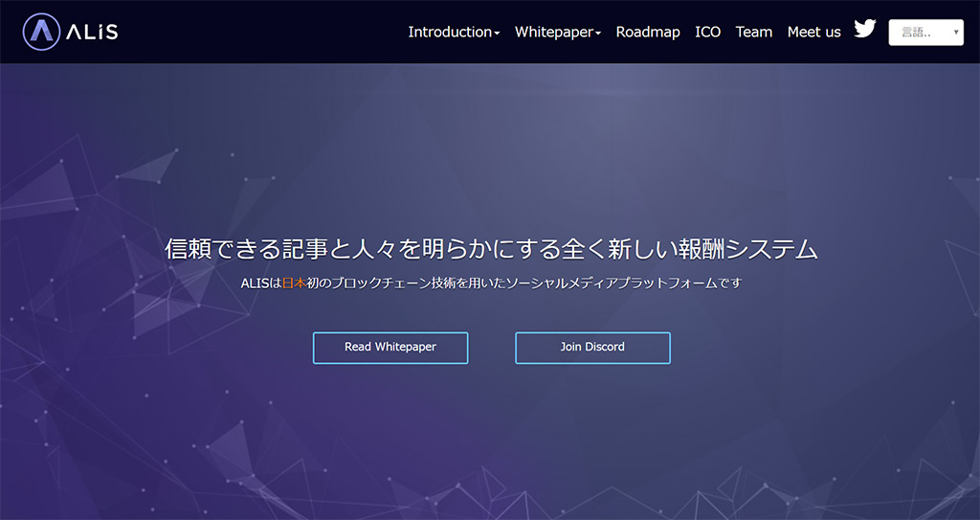Expand the Introduction dropdown menu
The image size is (980, 520).
pos(454,32)
